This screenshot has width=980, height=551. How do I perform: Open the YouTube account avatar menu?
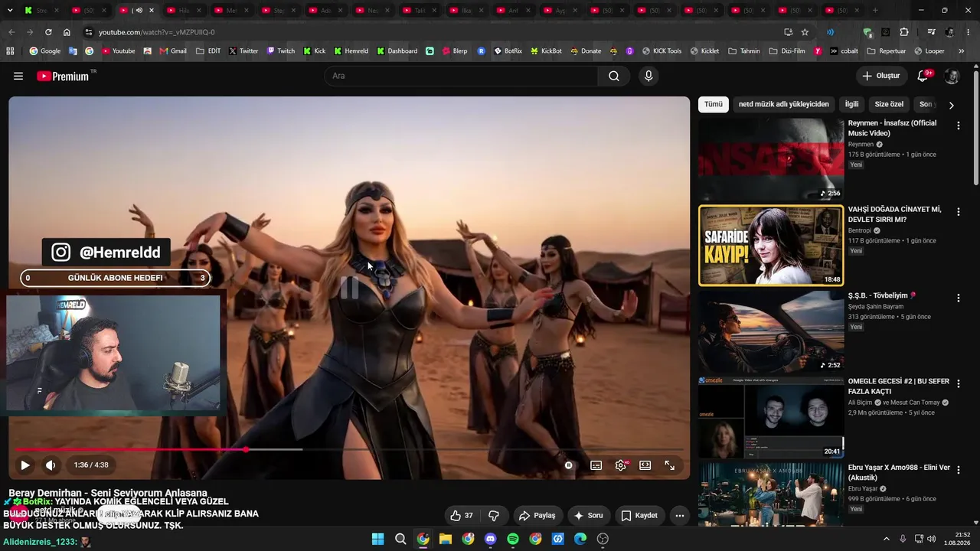(952, 77)
